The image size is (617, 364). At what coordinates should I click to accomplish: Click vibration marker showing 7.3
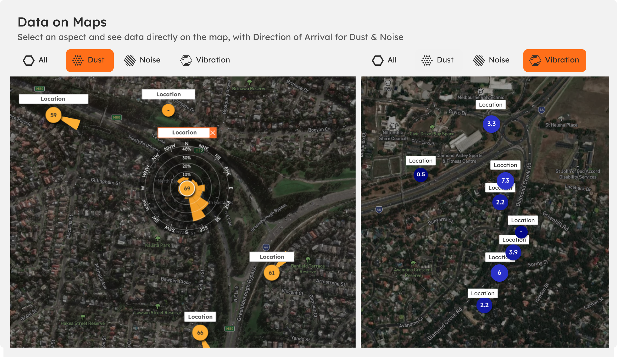(x=505, y=180)
